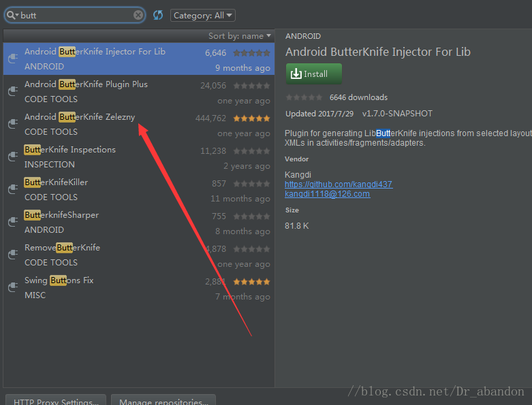532x405 pixels.
Task: Open Manage repositories button
Action: (x=163, y=401)
